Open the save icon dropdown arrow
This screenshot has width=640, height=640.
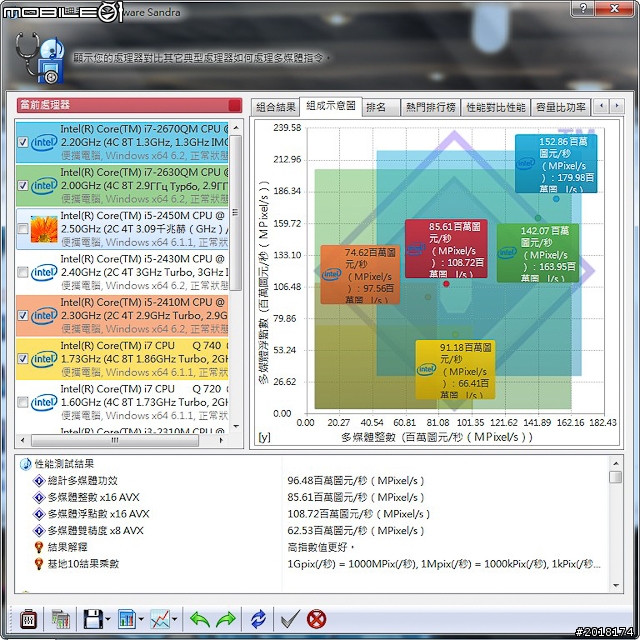click(108, 619)
